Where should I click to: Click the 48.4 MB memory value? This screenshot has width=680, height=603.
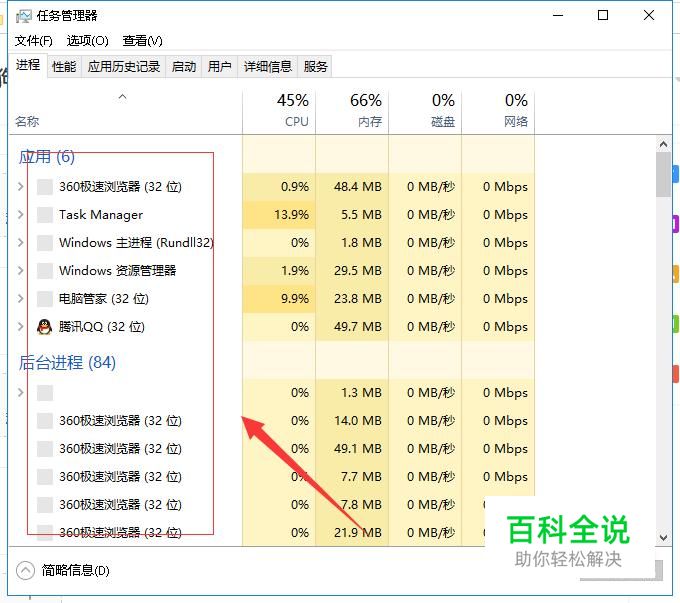pos(358,187)
